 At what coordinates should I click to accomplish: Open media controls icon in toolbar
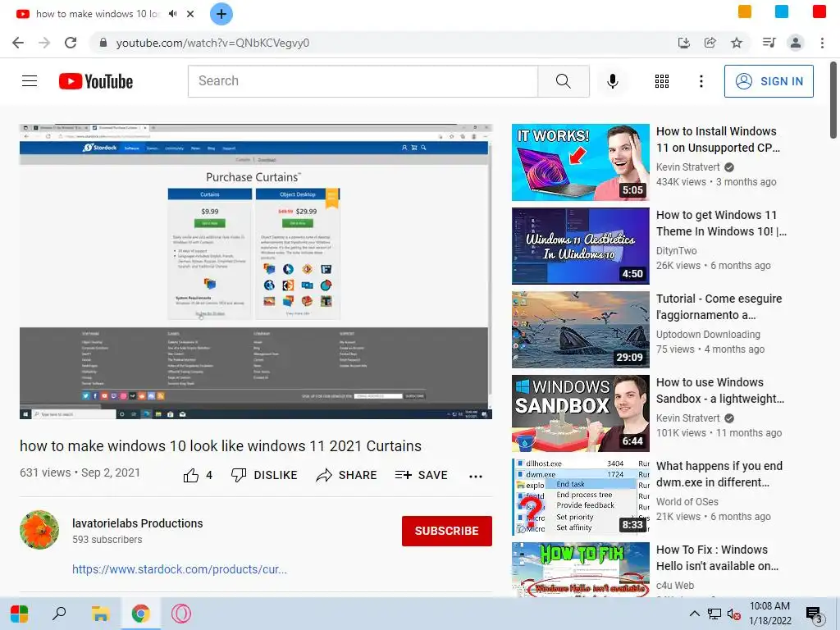tap(769, 43)
